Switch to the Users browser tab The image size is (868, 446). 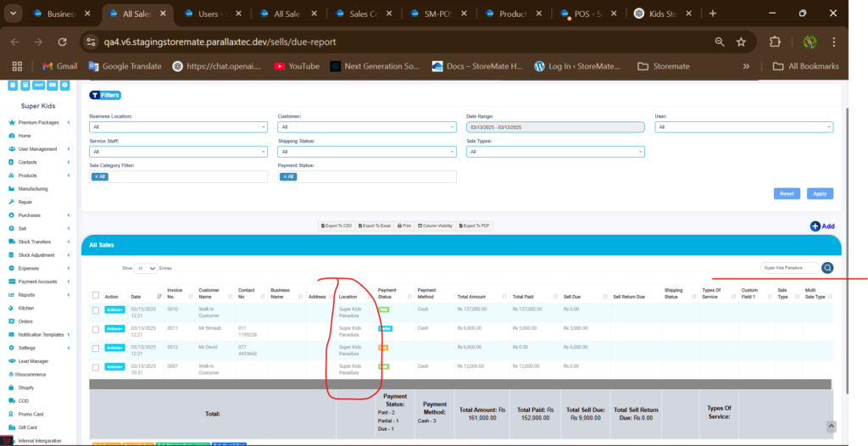(x=213, y=14)
